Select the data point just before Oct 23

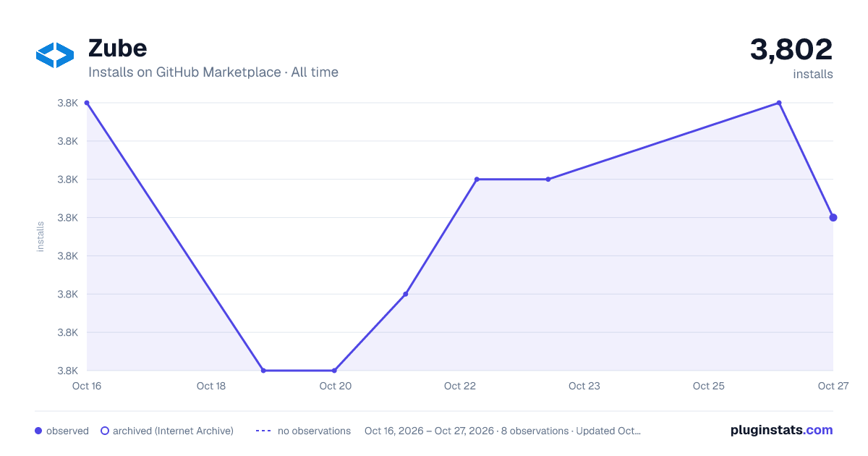point(548,180)
